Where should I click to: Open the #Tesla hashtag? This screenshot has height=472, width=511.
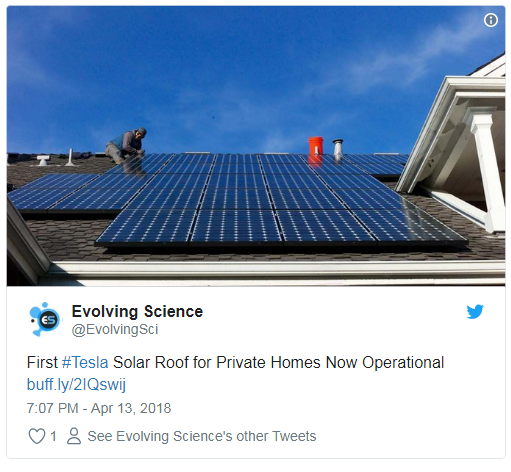click(85, 363)
